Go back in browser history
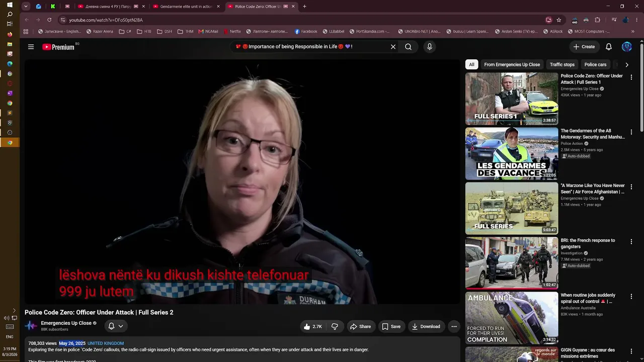This screenshot has width=644, height=362. click(x=27, y=20)
